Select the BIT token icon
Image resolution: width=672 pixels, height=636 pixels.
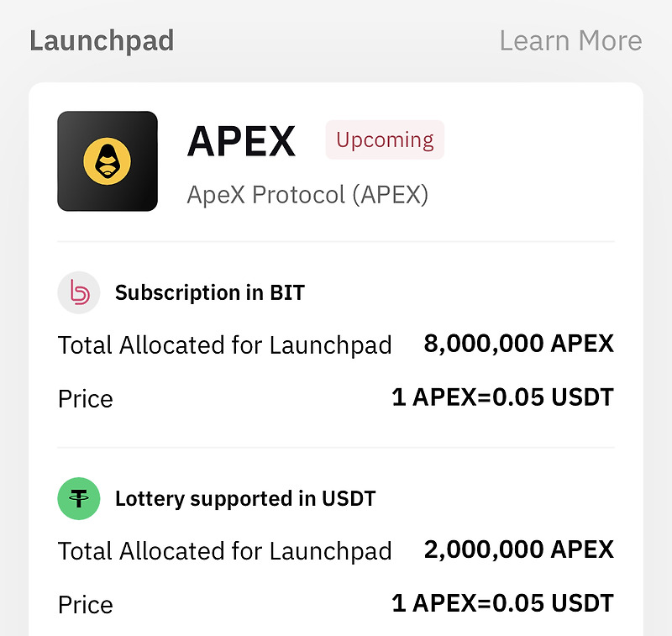pyautogui.click(x=78, y=292)
